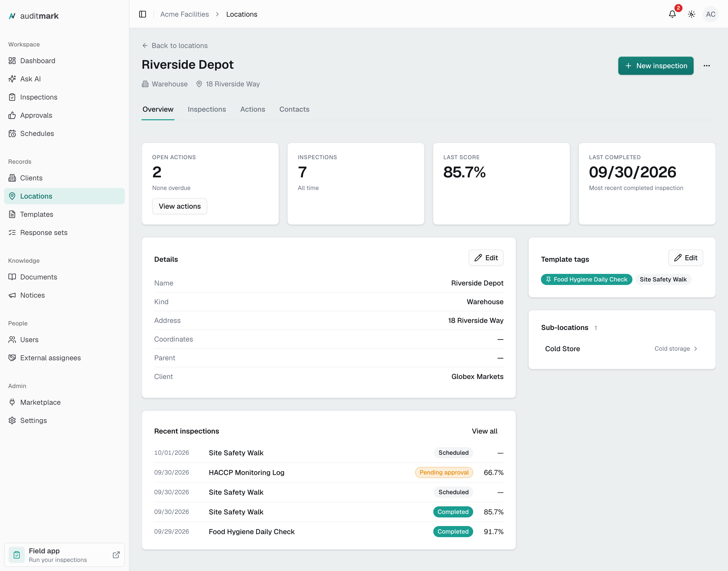Switch to the Inspections tab
The image size is (728, 571).
[207, 109]
